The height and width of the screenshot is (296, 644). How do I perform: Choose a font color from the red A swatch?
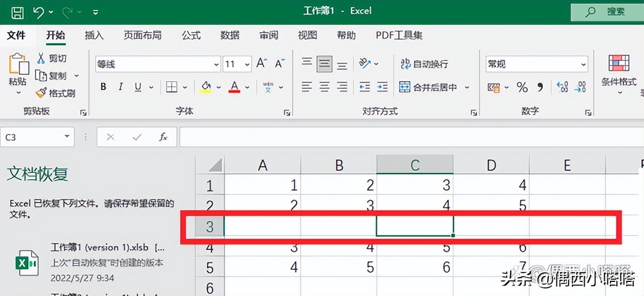(233, 86)
